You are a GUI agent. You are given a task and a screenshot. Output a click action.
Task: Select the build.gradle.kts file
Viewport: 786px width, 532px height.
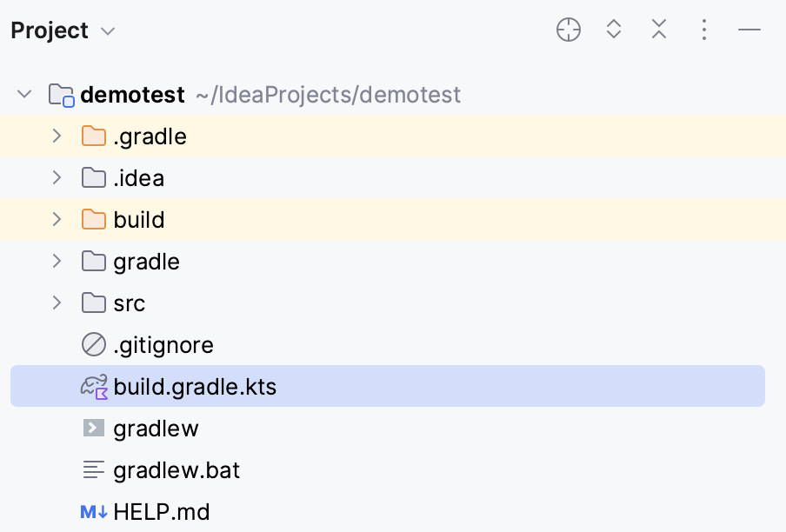point(195,387)
